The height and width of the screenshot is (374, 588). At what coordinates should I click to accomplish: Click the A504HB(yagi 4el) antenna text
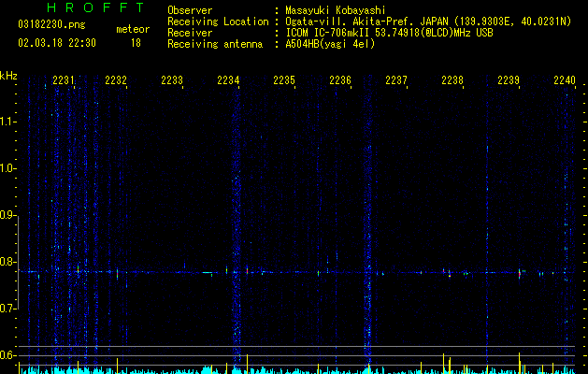pyautogui.click(x=330, y=44)
